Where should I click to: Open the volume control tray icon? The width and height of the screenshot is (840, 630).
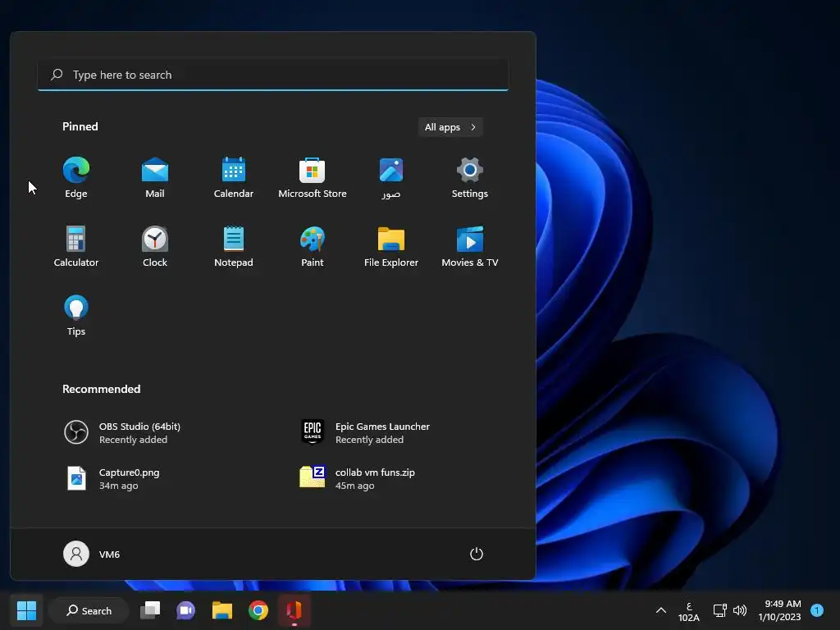point(740,610)
